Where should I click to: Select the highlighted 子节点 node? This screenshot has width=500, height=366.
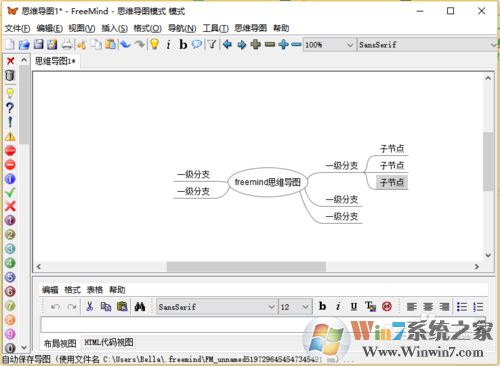(x=392, y=182)
